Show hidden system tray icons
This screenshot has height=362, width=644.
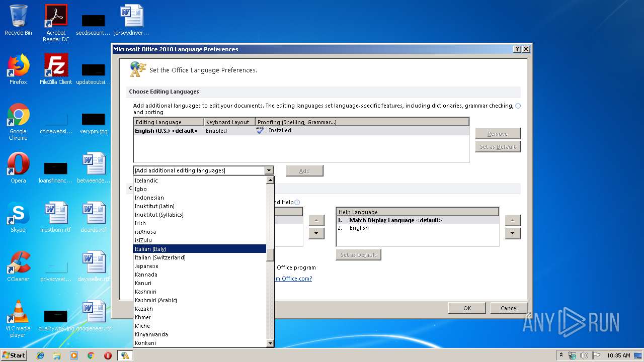pos(561,355)
